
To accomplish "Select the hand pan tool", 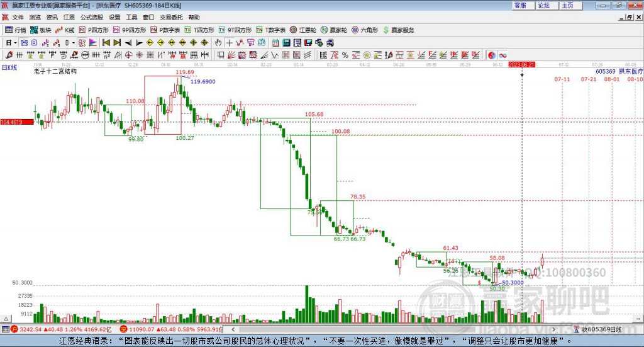I will tap(218, 43).
